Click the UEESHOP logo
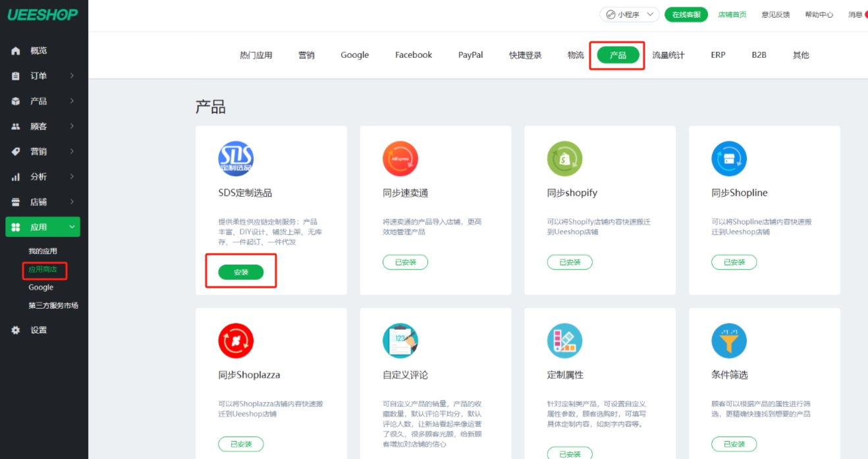Image resolution: width=868 pixels, height=459 pixels. coord(42,14)
